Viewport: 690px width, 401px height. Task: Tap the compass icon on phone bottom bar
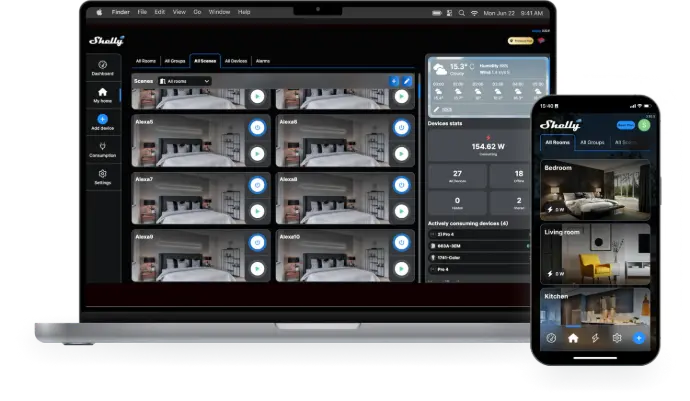(x=550, y=338)
